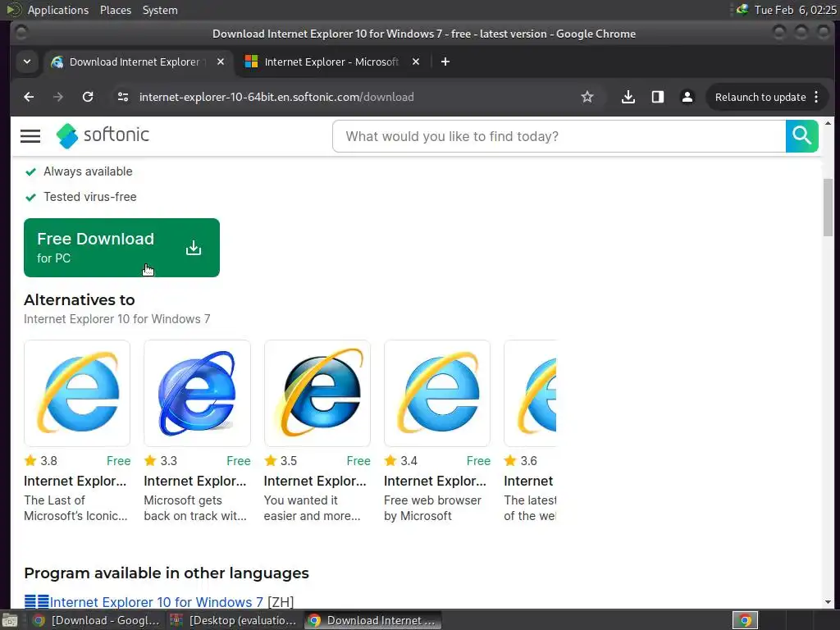Toggle Chrome side panel
This screenshot has width=840, height=630.
pyautogui.click(x=657, y=97)
